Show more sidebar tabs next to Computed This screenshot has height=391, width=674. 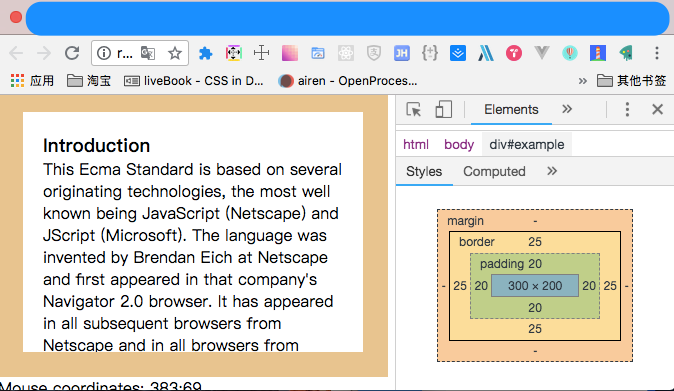[x=552, y=171]
